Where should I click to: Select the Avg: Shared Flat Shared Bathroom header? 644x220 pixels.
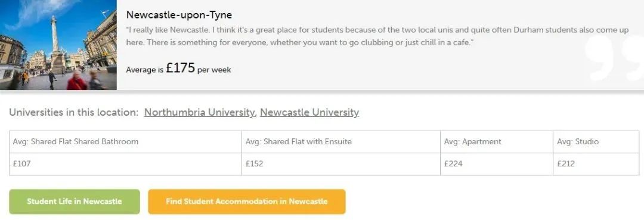125,142
